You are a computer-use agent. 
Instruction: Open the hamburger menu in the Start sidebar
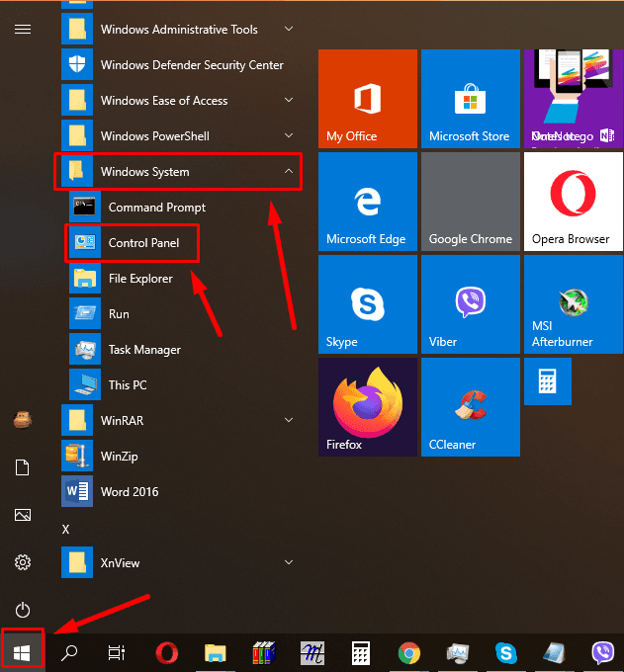(x=23, y=29)
